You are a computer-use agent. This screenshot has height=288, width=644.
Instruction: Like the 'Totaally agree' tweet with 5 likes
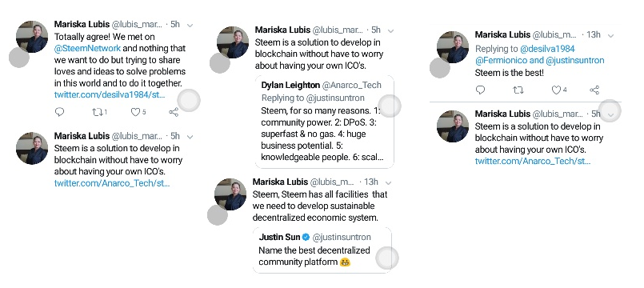138,112
